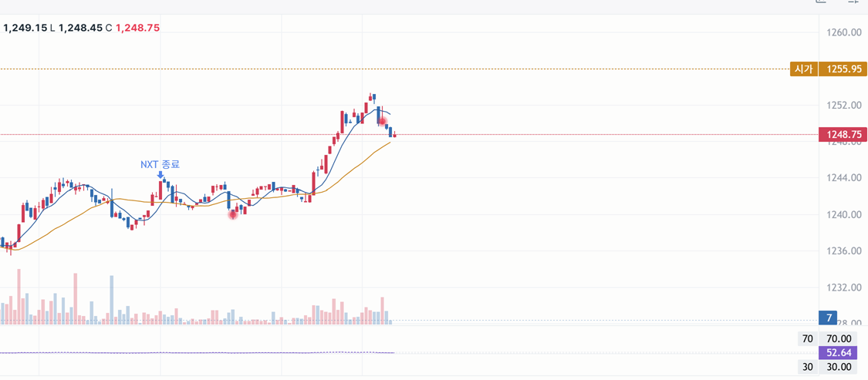Click the 1232.00 price axis label

pyautogui.click(x=844, y=288)
